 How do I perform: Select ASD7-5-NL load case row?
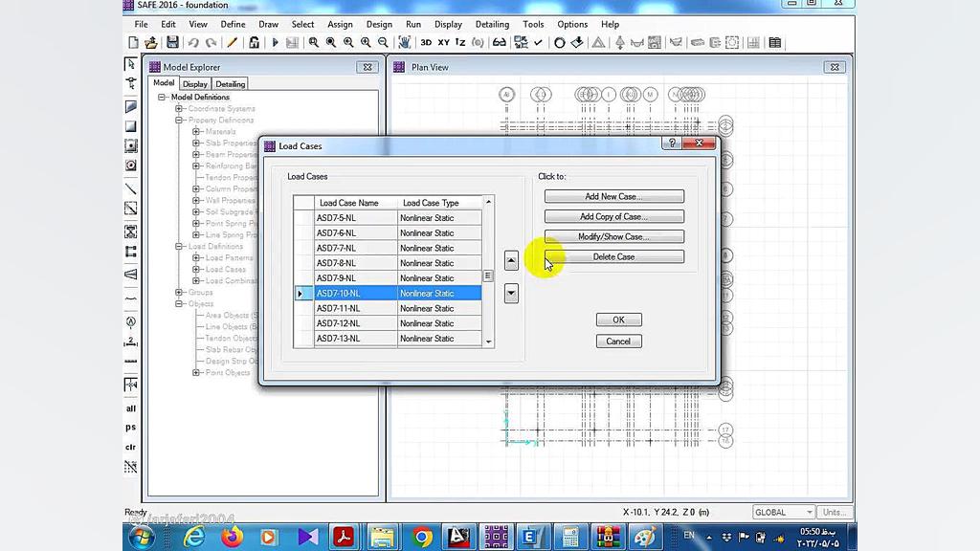tap(397, 218)
